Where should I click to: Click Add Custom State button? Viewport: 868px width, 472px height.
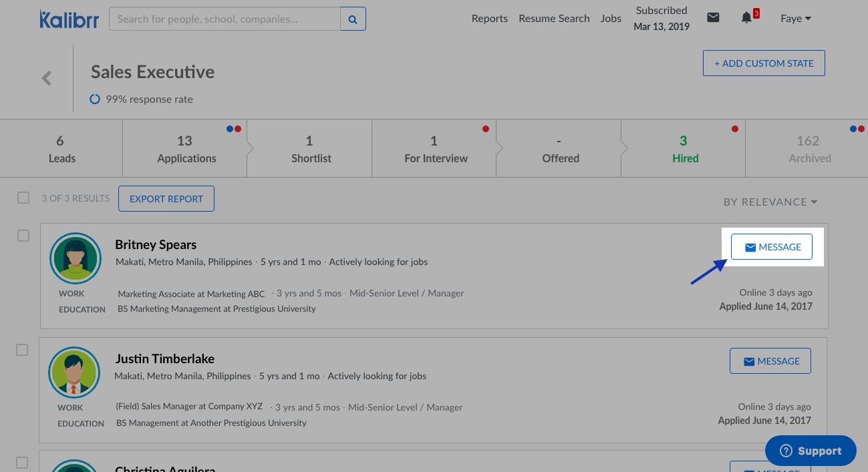point(764,63)
